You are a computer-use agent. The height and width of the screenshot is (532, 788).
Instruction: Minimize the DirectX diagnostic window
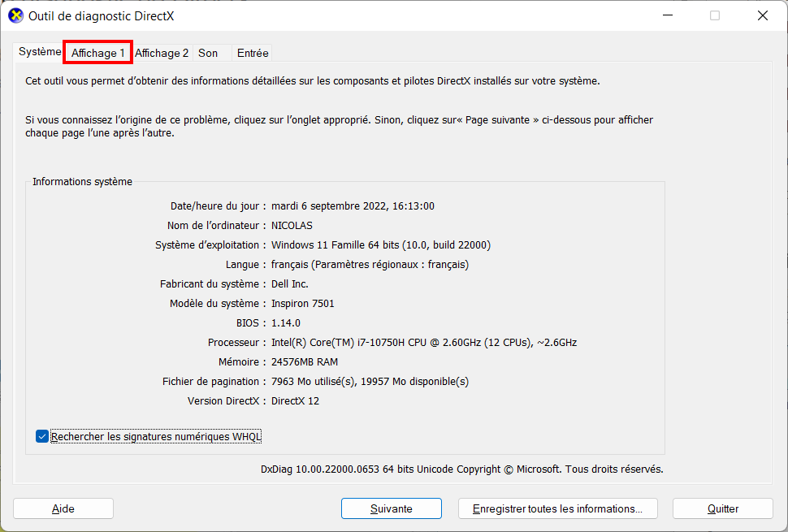point(668,15)
